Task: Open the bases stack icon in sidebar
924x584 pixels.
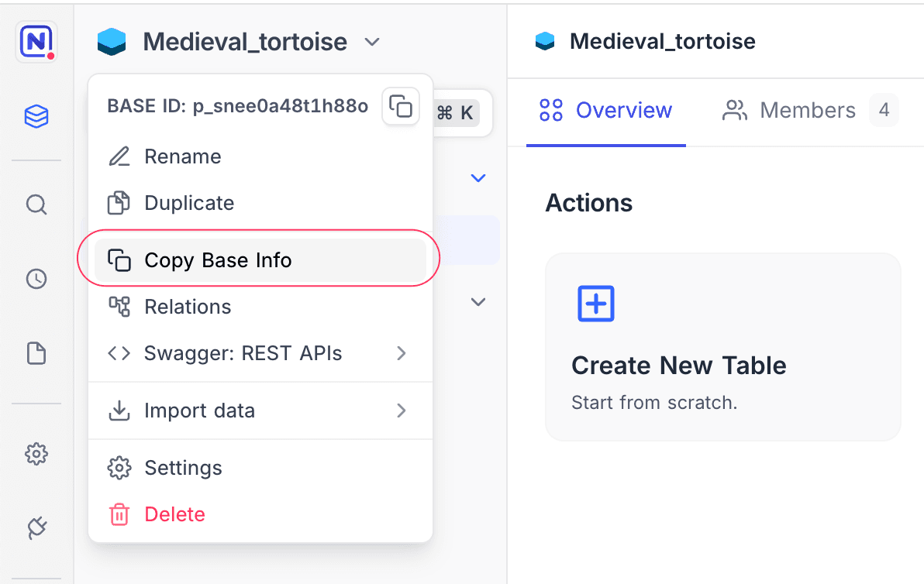Action: 36,117
